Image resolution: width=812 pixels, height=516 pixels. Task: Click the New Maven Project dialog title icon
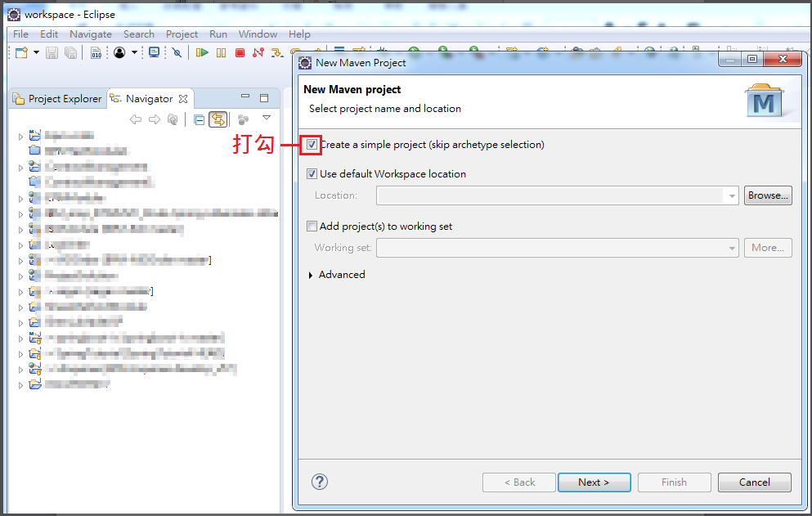[x=306, y=63]
